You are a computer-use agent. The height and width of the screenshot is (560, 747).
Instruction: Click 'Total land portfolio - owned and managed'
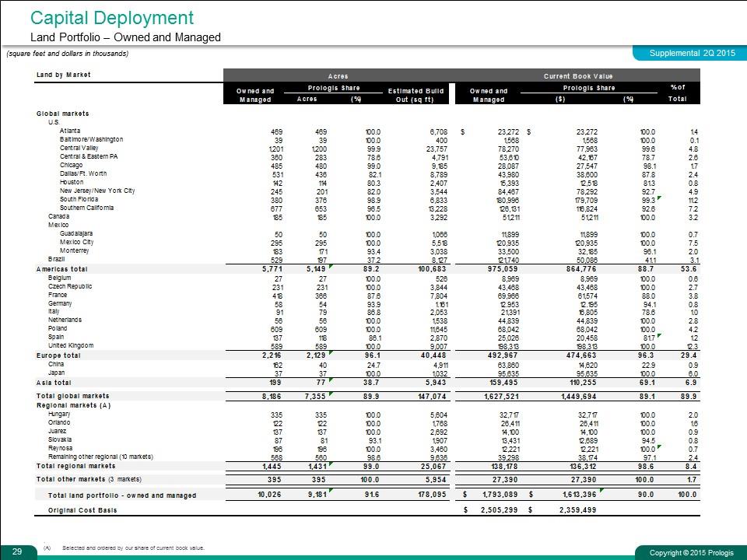tap(122, 495)
